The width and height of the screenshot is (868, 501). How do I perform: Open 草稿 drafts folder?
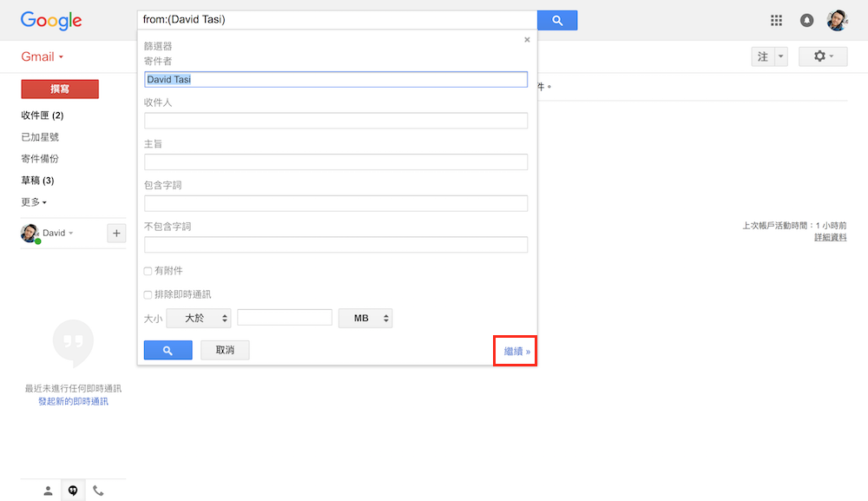(37, 181)
